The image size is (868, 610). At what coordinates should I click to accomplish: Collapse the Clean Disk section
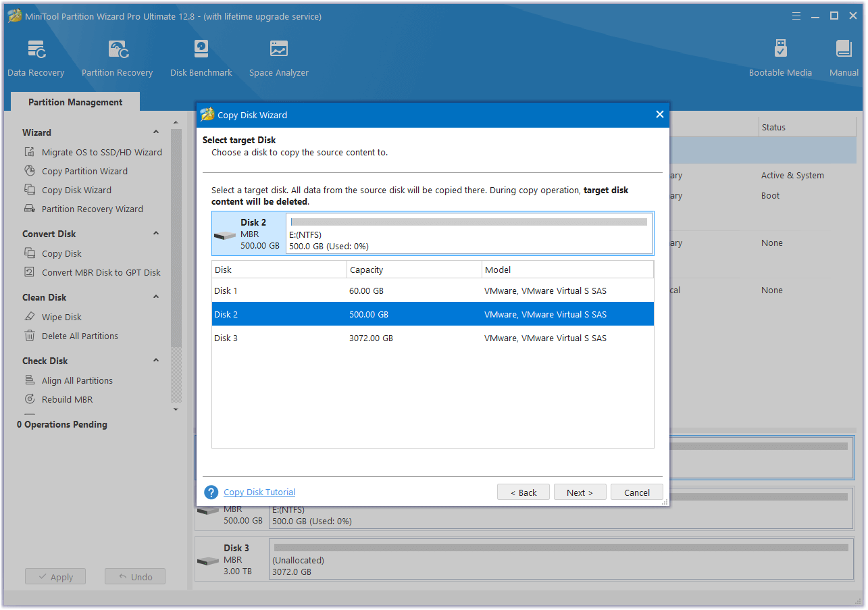click(x=156, y=297)
